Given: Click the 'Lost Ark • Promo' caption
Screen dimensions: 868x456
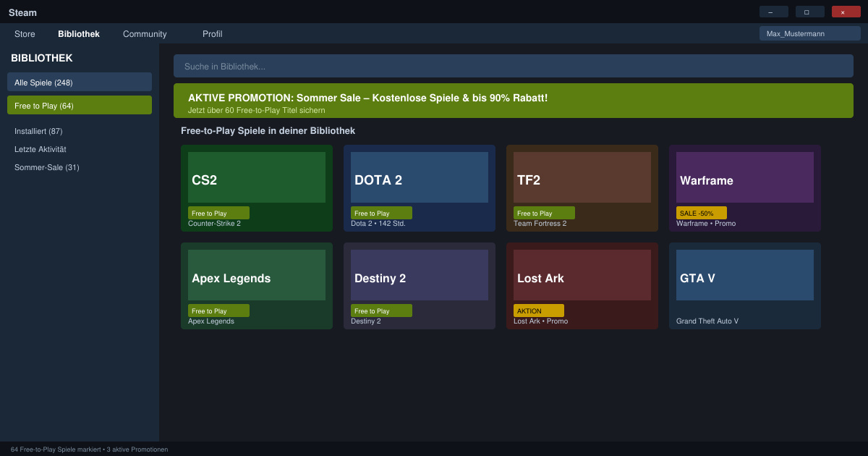Looking at the screenshot, I should (x=541, y=321).
